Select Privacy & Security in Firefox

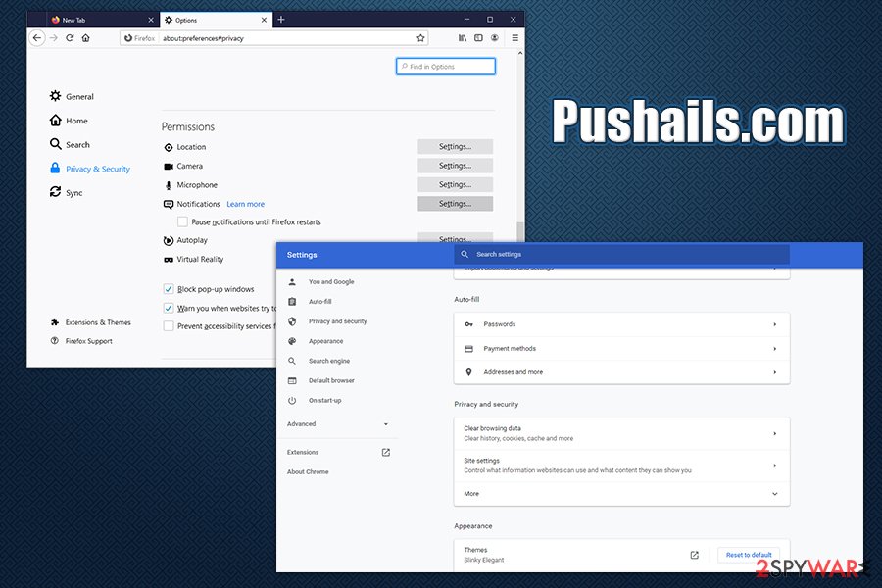pyautogui.click(x=90, y=169)
